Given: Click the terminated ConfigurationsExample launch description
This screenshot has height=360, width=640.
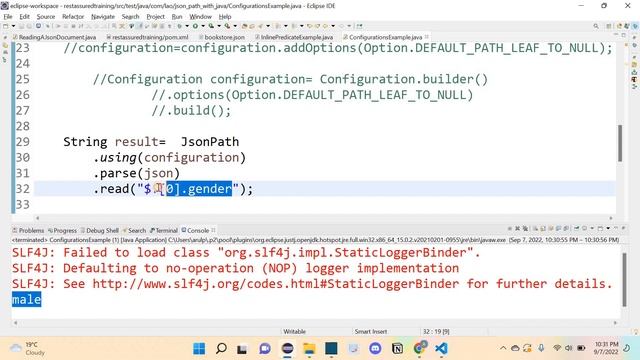Looking at the screenshot, I should [x=316, y=240].
